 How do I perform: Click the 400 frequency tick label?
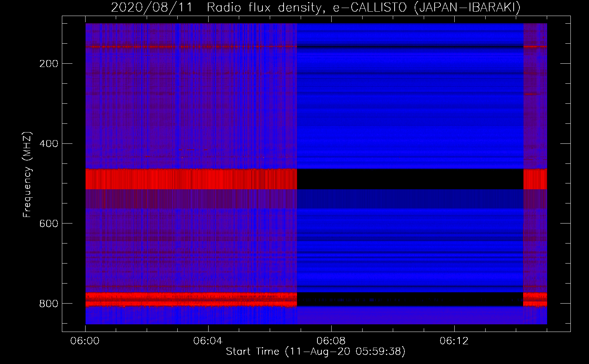point(49,144)
